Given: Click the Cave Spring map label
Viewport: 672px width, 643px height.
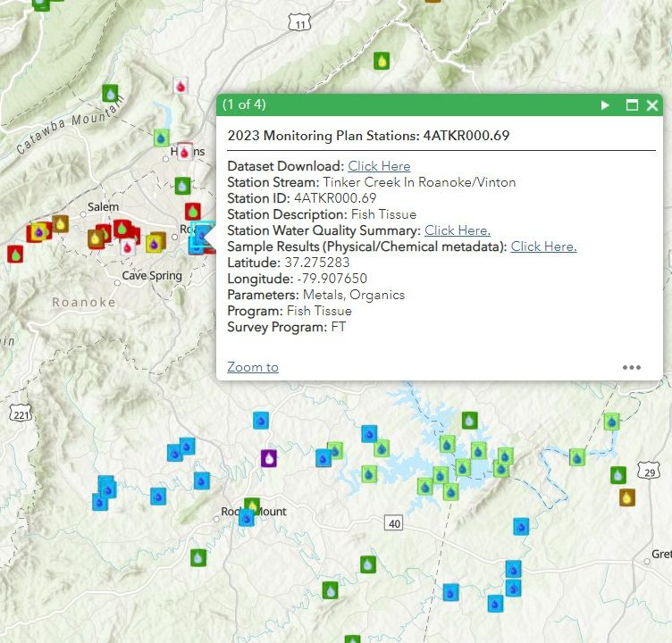Looking at the screenshot, I should coord(152,276).
